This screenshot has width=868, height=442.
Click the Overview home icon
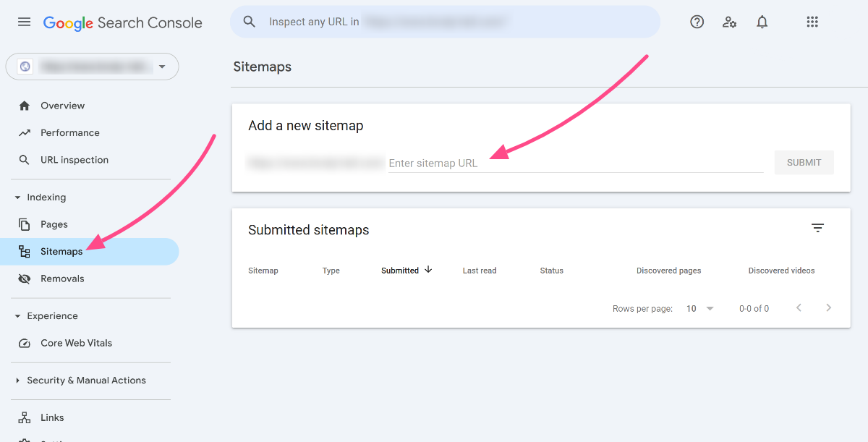tap(25, 106)
